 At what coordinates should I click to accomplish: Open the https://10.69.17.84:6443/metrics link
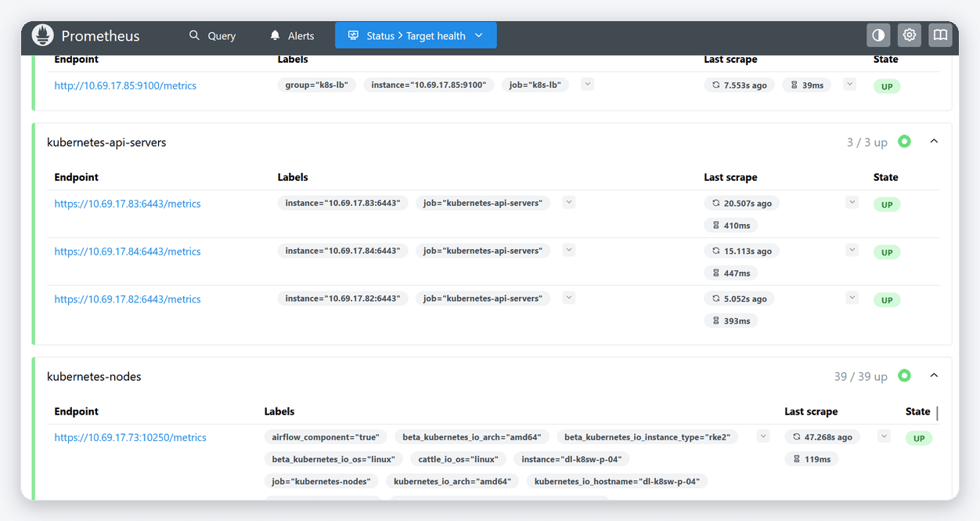[x=128, y=251]
